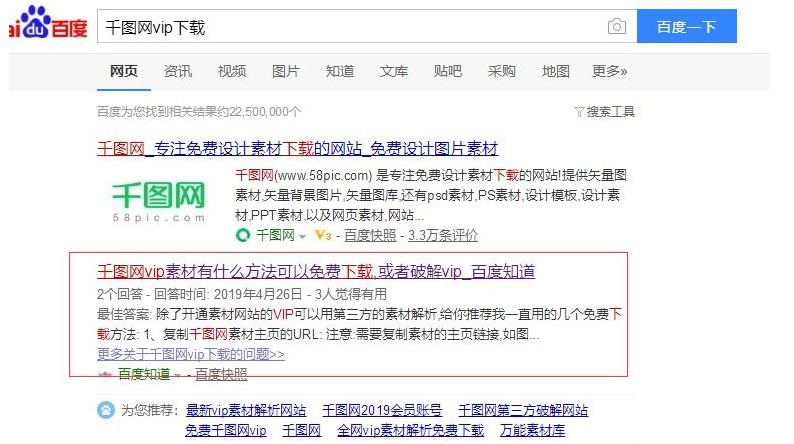
Task: Open suggestion 最新vip素材解析网站
Action: (246, 410)
